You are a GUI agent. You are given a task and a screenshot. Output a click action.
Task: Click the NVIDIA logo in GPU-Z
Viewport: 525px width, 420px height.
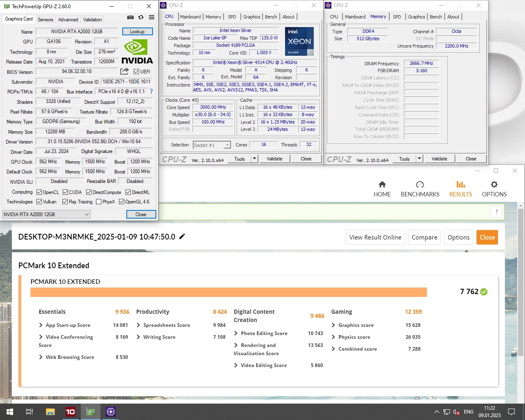(137, 52)
